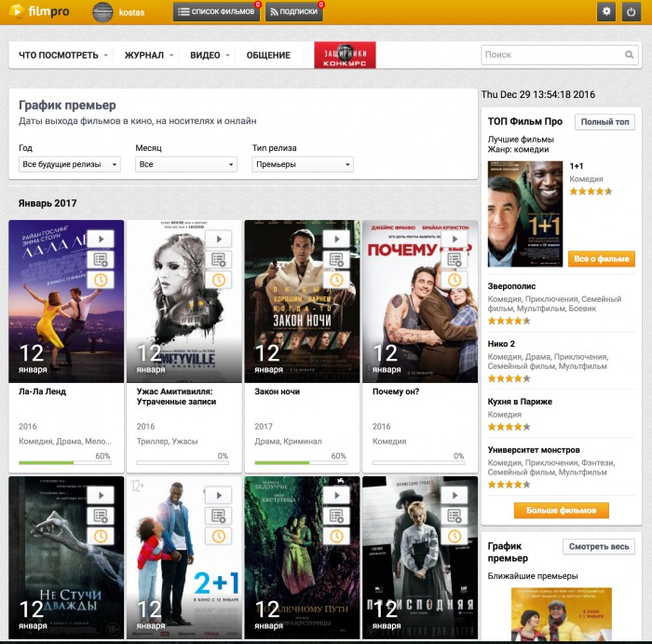Open the Защитники конкурс banner
The width and height of the screenshot is (652, 644).
(x=345, y=55)
